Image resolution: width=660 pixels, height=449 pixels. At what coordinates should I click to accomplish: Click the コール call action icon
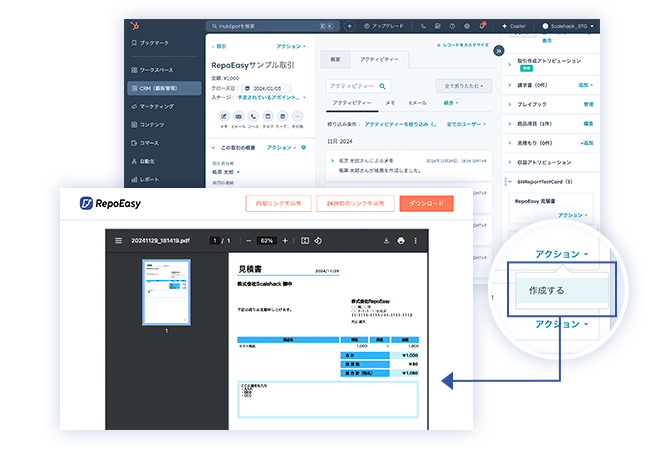coord(253,116)
